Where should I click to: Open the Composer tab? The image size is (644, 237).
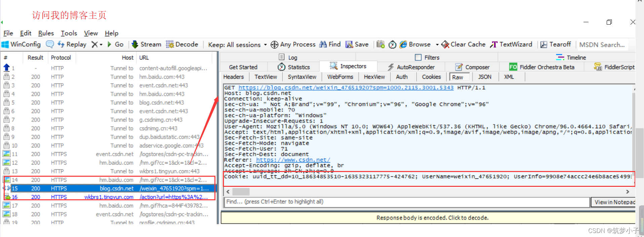pos(472,67)
